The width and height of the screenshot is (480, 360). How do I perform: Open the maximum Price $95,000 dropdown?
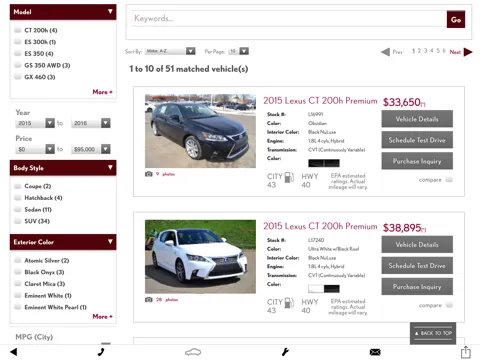tap(91, 149)
